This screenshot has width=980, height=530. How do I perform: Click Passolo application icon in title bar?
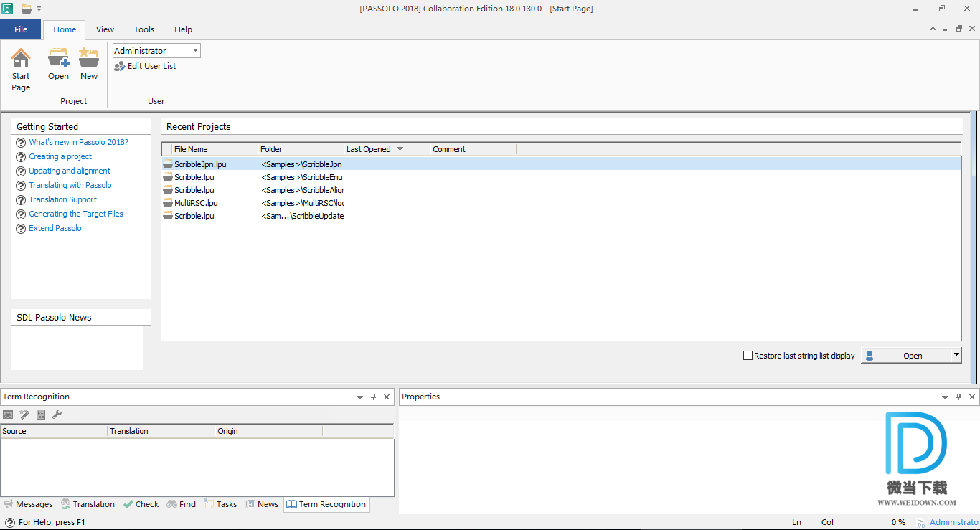pos(8,9)
